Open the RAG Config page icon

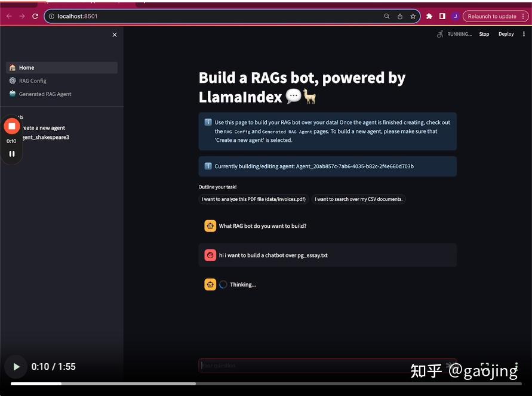coord(12,81)
